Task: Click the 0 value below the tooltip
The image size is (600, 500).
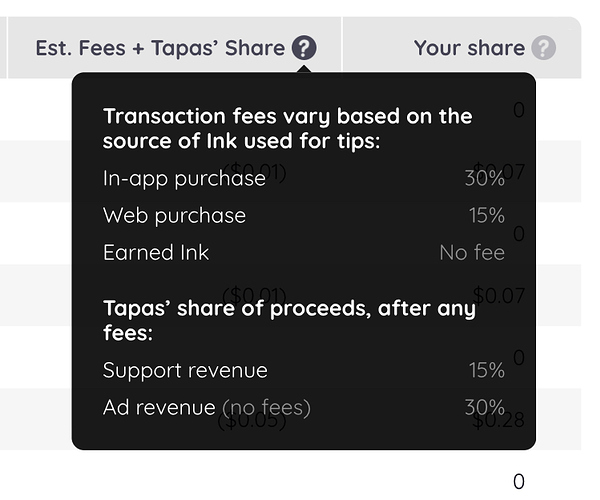Action: pyautogui.click(x=518, y=482)
